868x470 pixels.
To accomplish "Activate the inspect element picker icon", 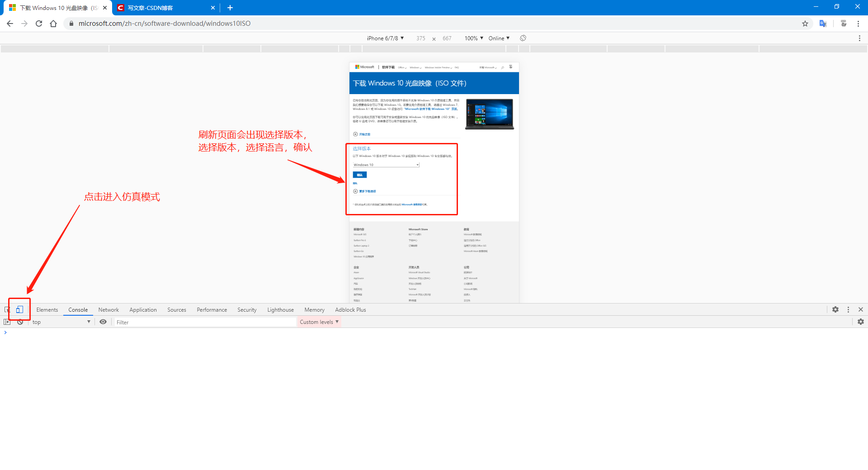I will [x=7, y=309].
